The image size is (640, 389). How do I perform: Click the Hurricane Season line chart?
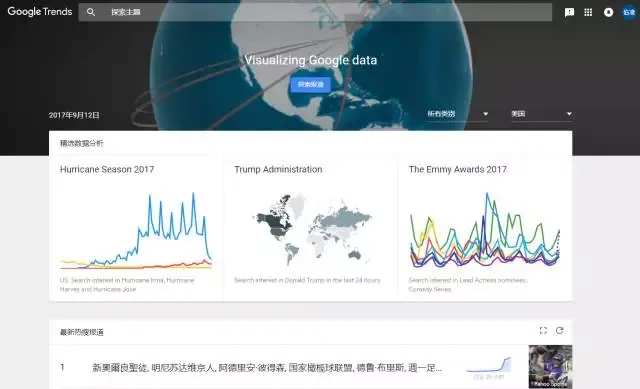(136, 231)
